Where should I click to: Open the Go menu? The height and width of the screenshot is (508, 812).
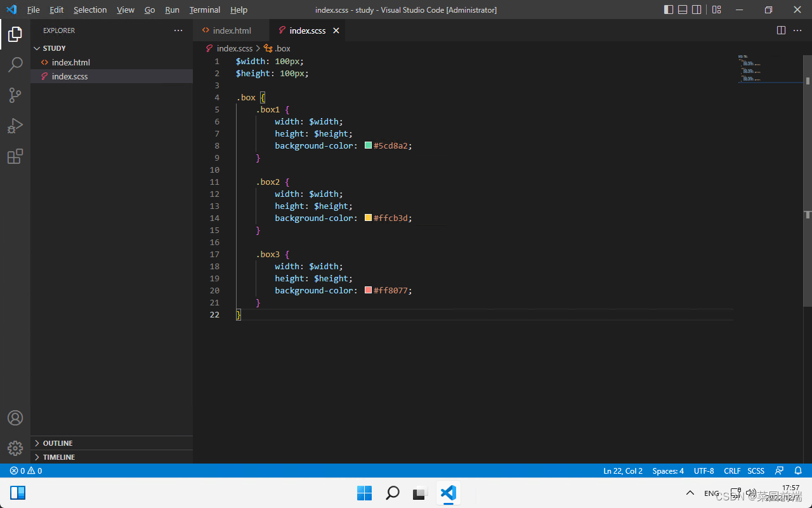(x=150, y=10)
